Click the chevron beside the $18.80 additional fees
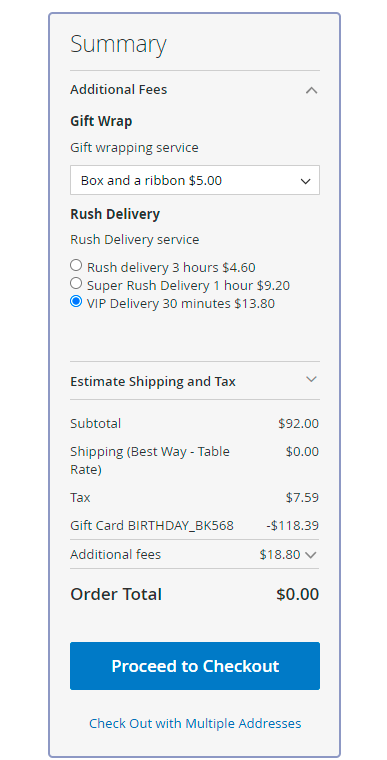Viewport: 387px width, 760px height. point(311,555)
